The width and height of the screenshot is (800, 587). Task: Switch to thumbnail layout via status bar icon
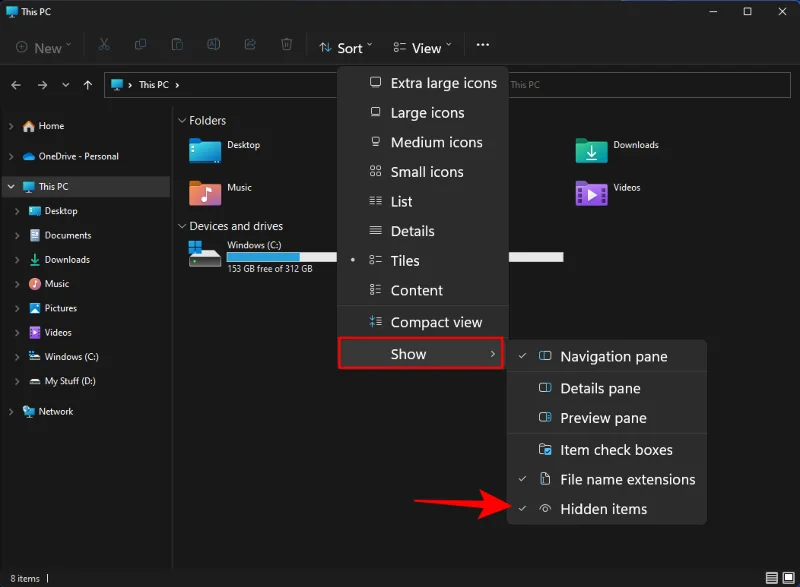tap(787, 578)
